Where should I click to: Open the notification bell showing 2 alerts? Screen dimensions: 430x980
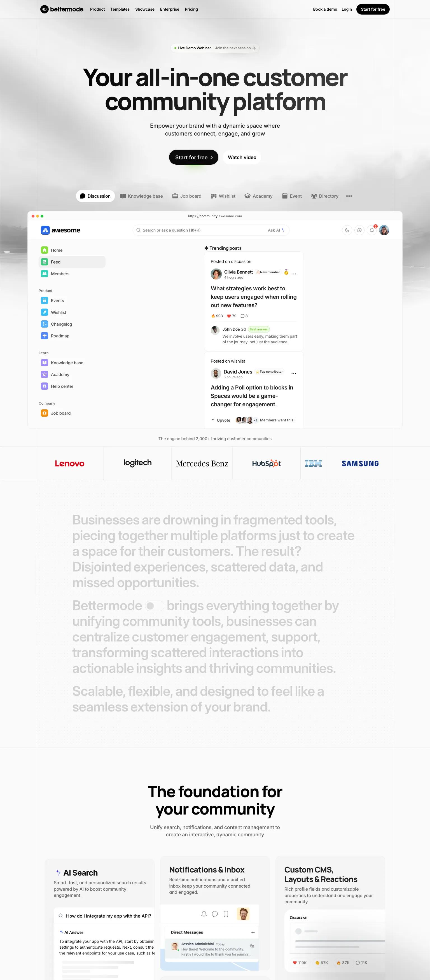[371, 230]
